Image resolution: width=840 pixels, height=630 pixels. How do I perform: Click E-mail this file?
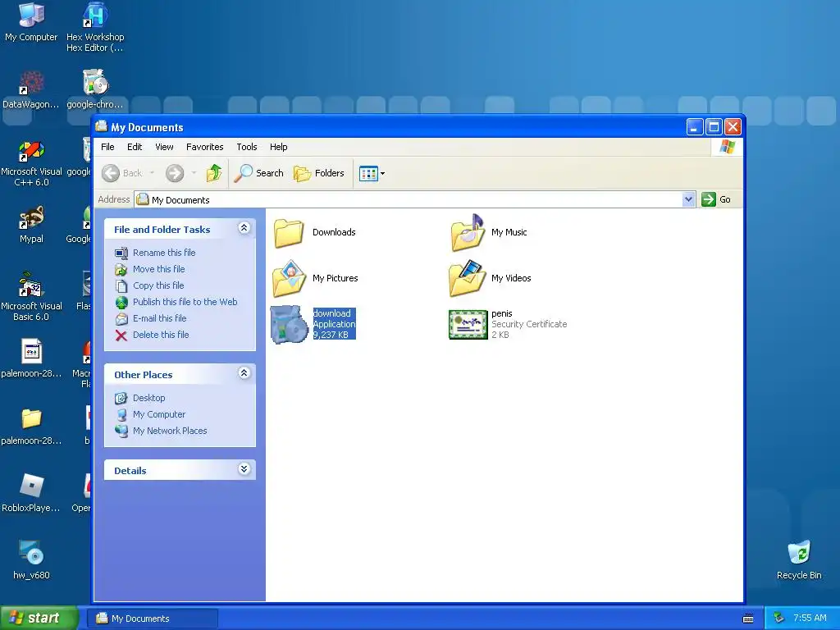(160, 318)
